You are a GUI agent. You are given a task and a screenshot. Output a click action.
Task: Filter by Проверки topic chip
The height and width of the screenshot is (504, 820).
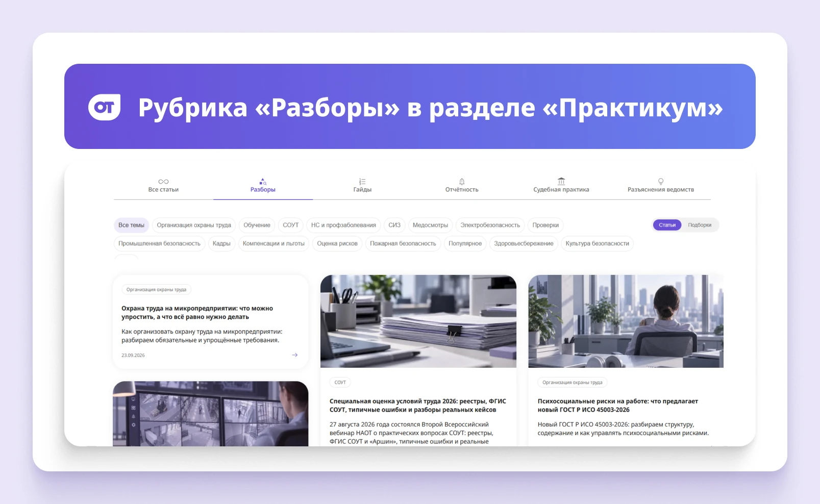click(545, 225)
